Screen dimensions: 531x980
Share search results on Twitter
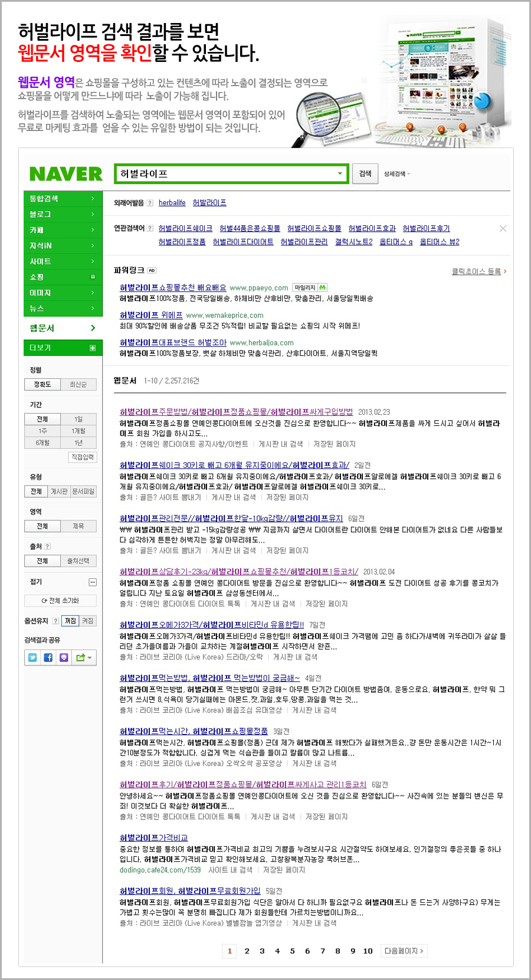coord(33,657)
